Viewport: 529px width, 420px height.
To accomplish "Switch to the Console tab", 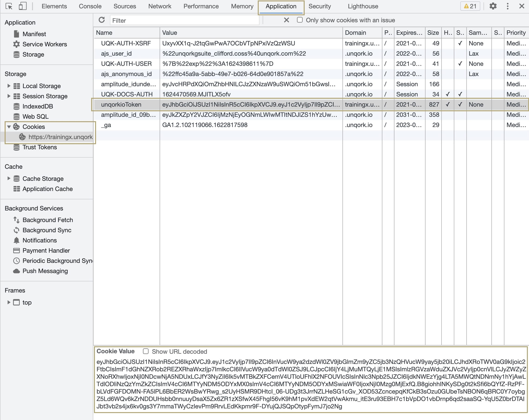I will [x=90, y=6].
